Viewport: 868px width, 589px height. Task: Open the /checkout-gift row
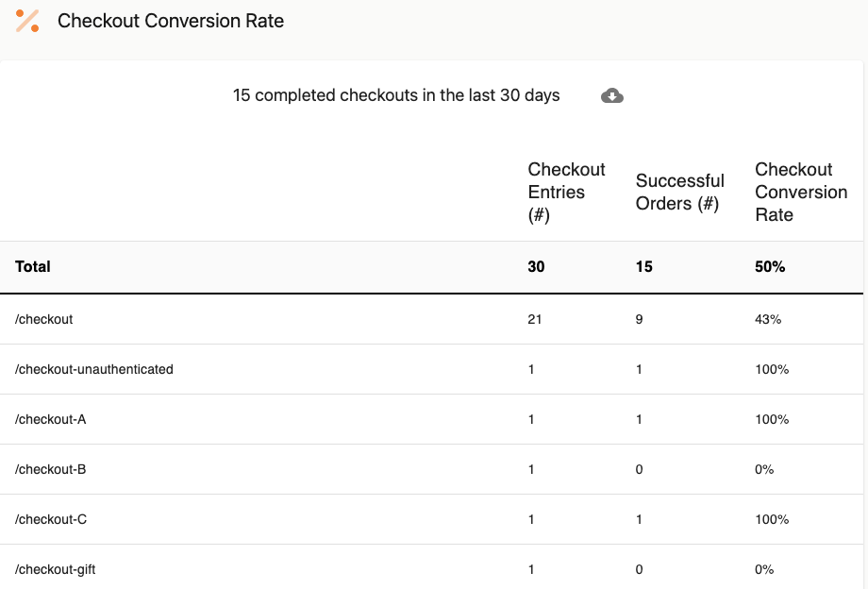[56, 569]
